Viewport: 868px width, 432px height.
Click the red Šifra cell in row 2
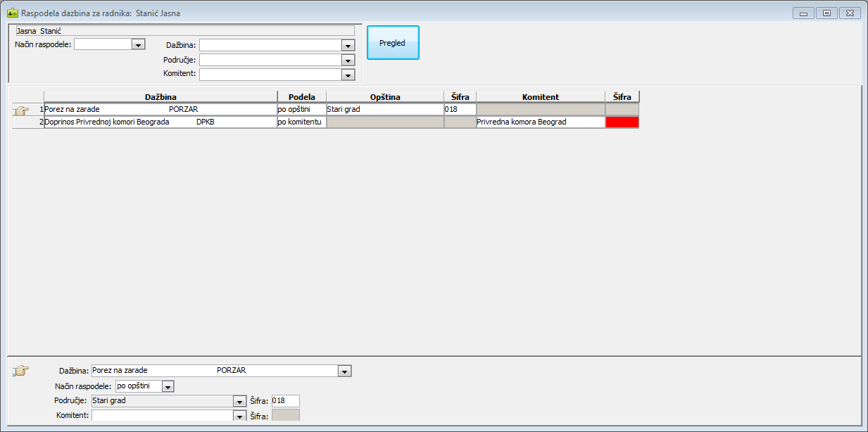[622, 122]
